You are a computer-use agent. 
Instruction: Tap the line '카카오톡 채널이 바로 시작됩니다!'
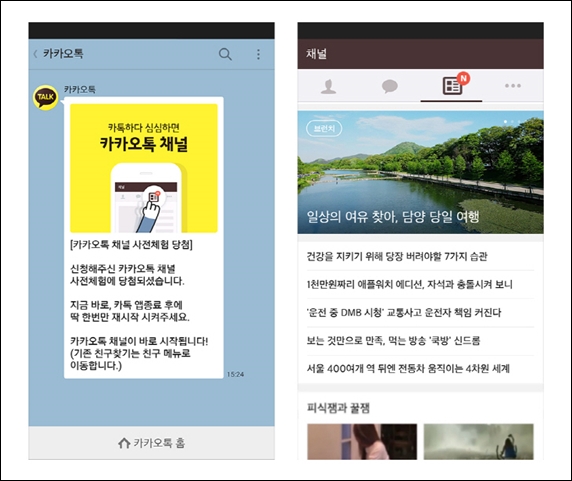pos(139,341)
